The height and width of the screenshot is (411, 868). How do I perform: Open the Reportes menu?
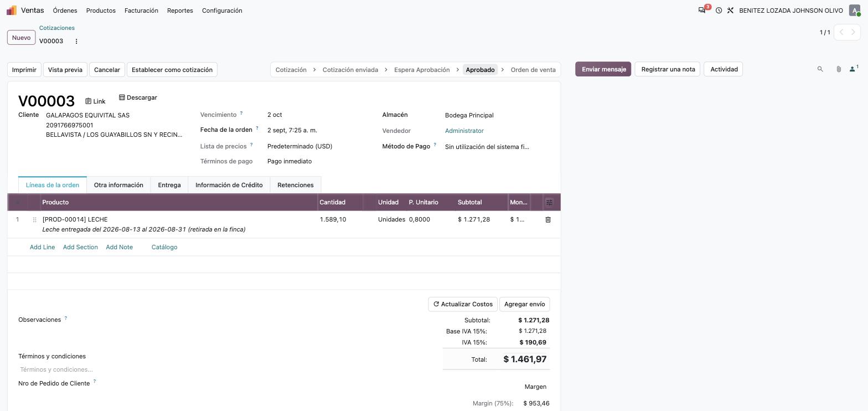[x=180, y=11]
